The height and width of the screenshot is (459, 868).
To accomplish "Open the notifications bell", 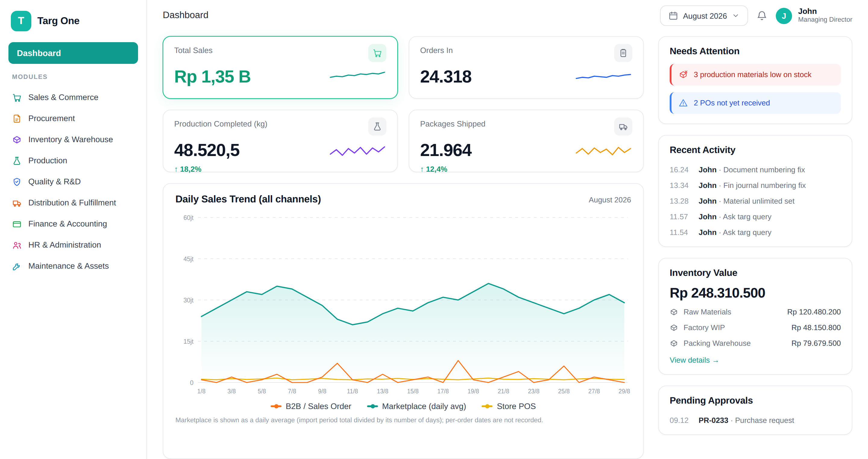I will tap(762, 16).
